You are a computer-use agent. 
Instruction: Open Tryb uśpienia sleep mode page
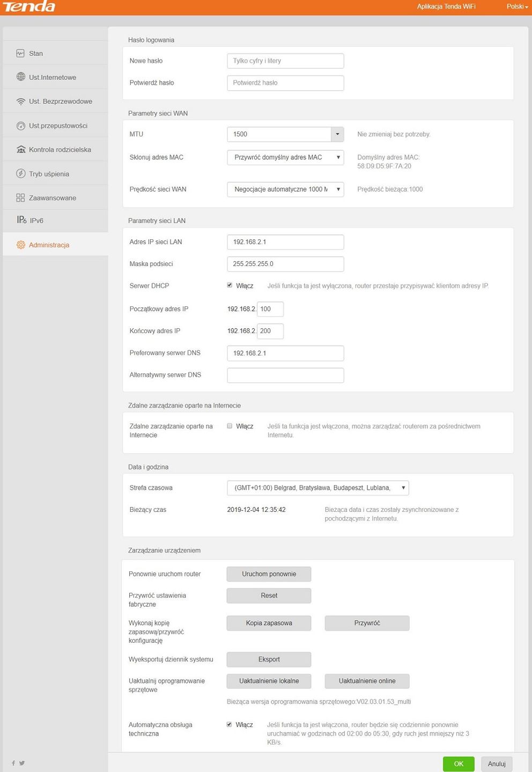55,174
